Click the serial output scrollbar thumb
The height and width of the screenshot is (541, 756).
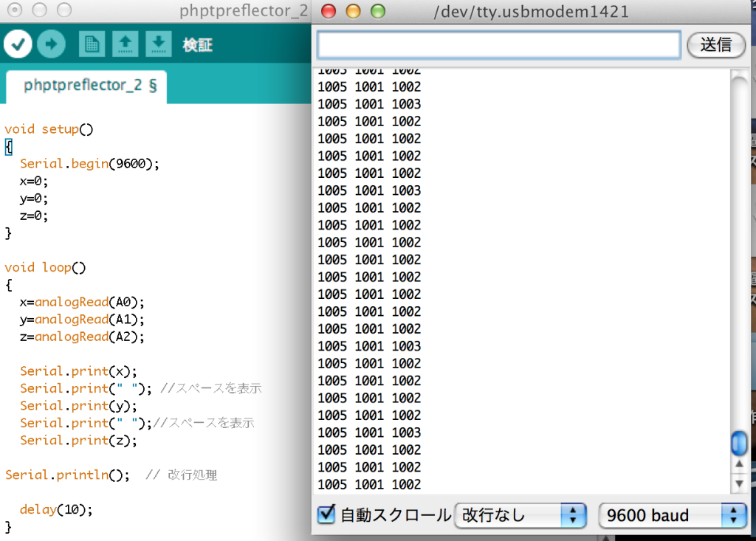click(739, 443)
